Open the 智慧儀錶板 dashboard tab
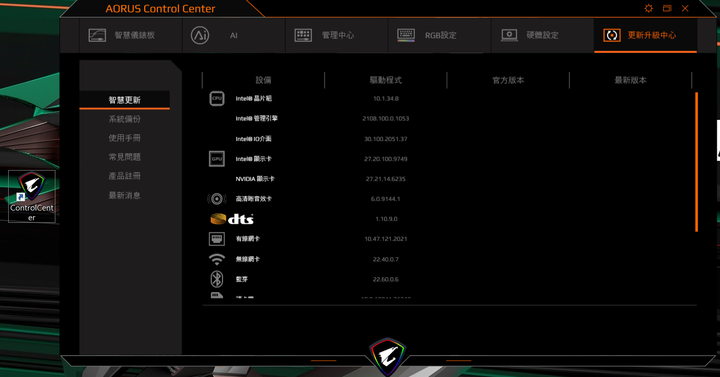720x377 pixels. coord(131,35)
